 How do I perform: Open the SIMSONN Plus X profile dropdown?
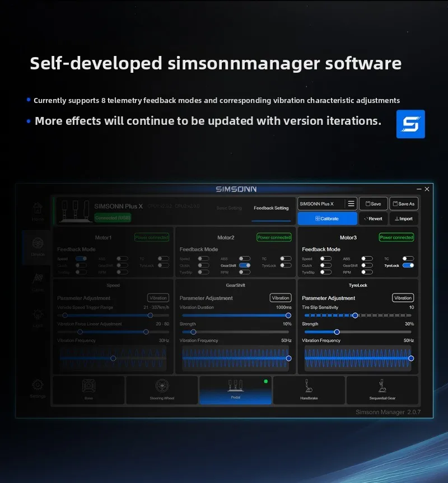(320, 204)
